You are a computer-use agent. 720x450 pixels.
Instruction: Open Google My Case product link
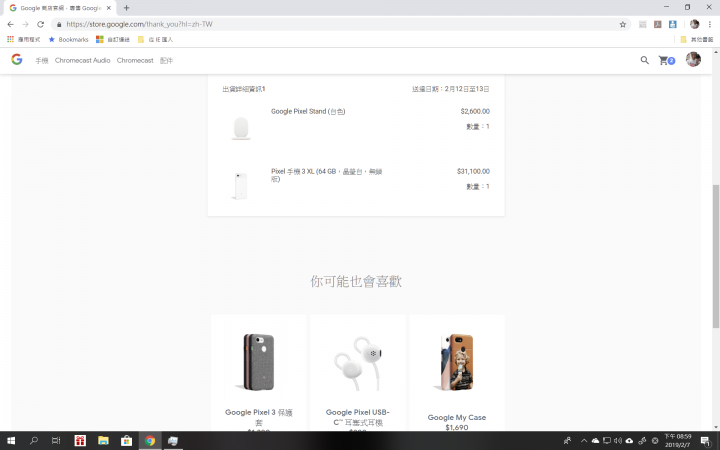(457, 417)
